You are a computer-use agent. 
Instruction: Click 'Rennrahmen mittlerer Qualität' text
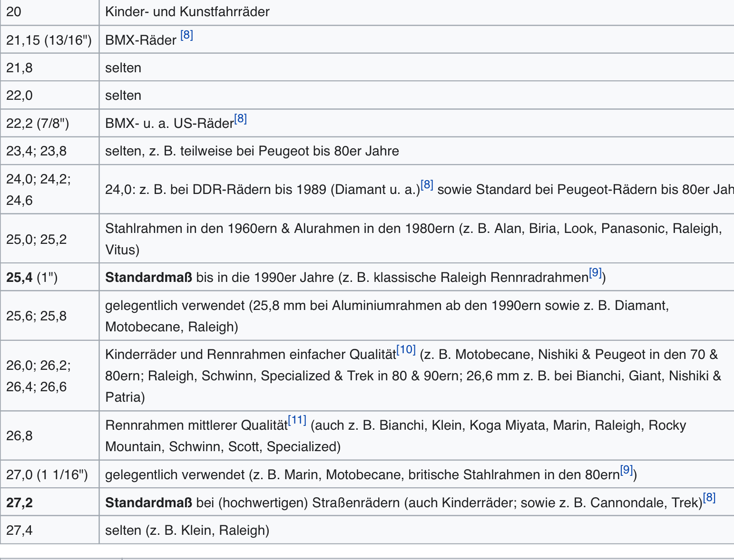pos(196,425)
